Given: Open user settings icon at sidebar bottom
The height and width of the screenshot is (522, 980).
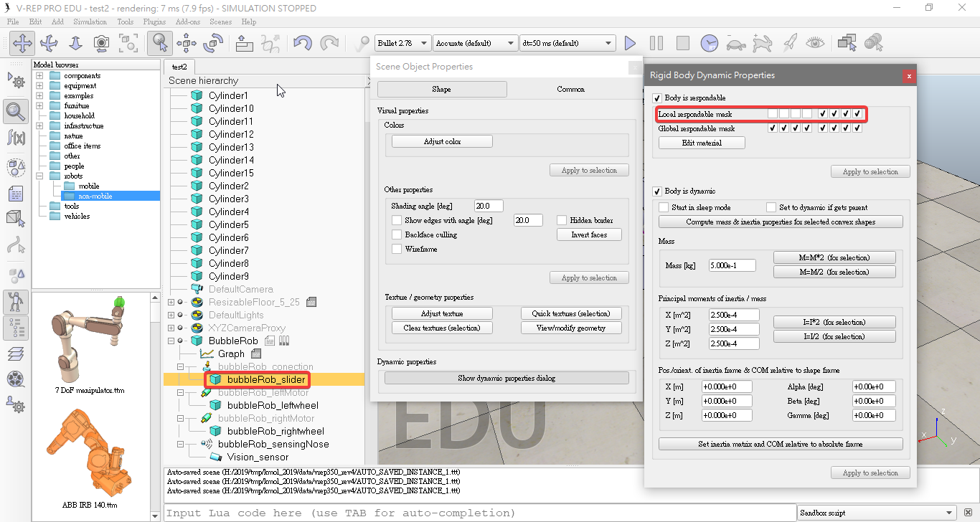Looking at the screenshot, I should click(16, 405).
